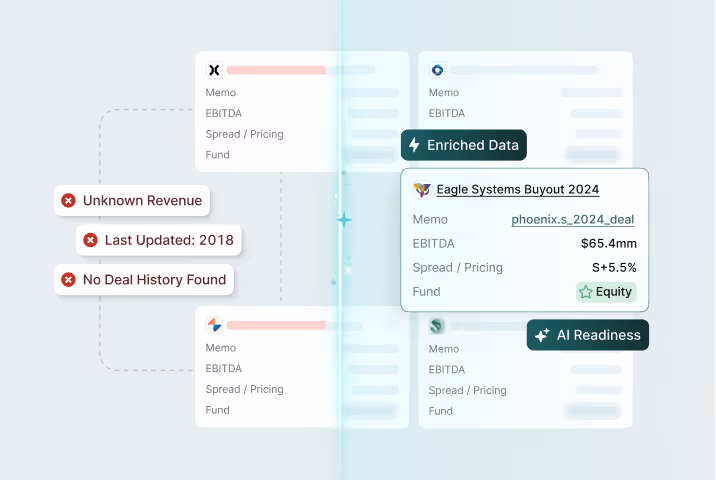The image size is (716, 480).
Task: Click Memo label in Eagle Systems card
Action: pos(430,220)
